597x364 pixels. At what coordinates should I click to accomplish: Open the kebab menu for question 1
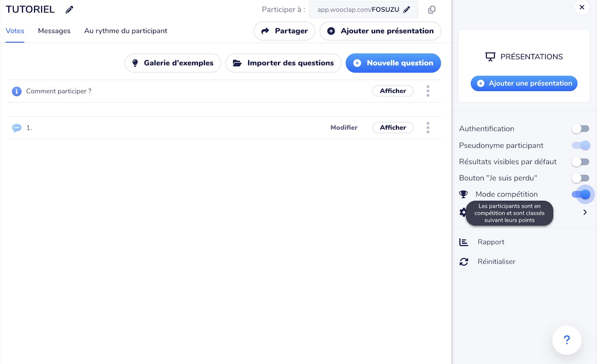pos(428,127)
